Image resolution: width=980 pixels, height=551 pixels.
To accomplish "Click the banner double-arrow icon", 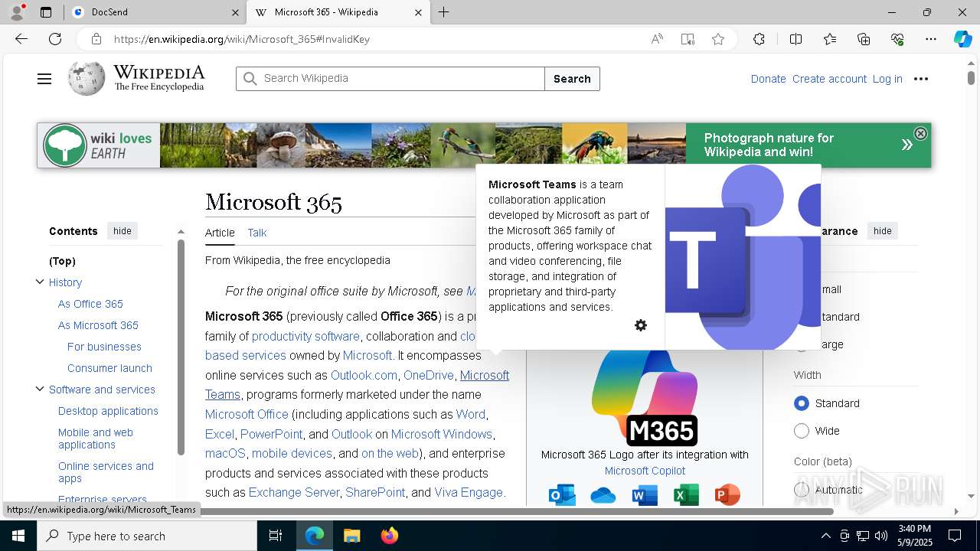I will [906, 145].
